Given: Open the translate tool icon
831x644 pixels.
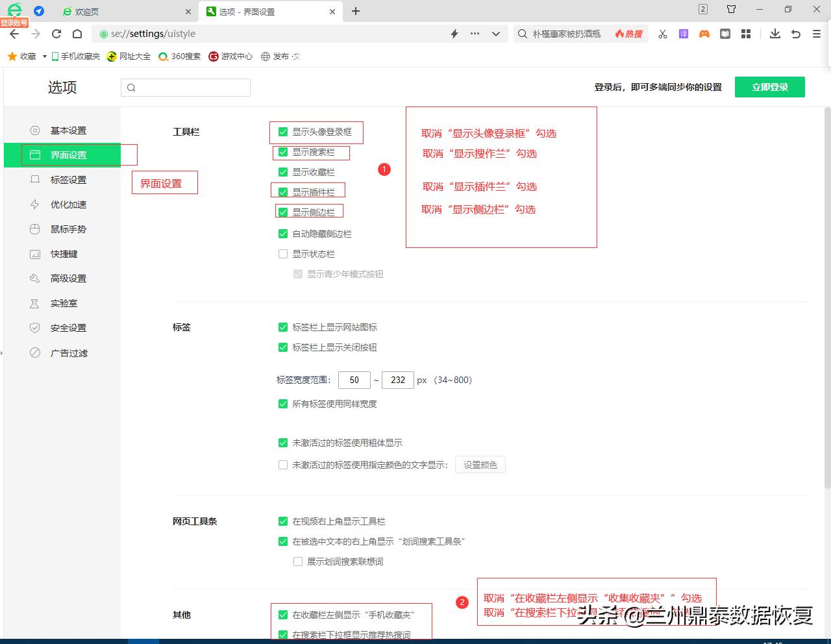Looking at the screenshot, I should tap(683, 34).
